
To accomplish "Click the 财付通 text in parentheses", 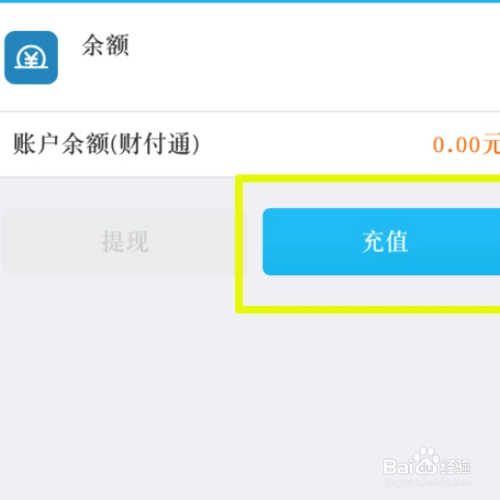I will coord(154,144).
